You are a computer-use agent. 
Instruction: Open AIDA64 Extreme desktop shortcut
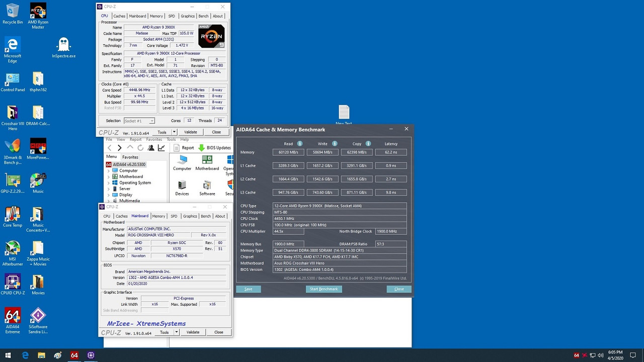[x=13, y=321]
